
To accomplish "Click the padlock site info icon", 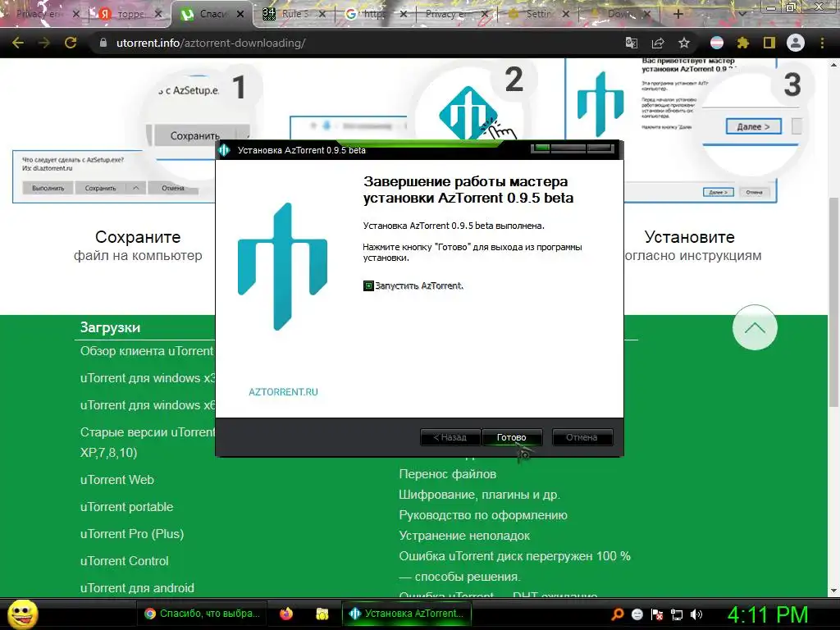I will click(x=103, y=43).
